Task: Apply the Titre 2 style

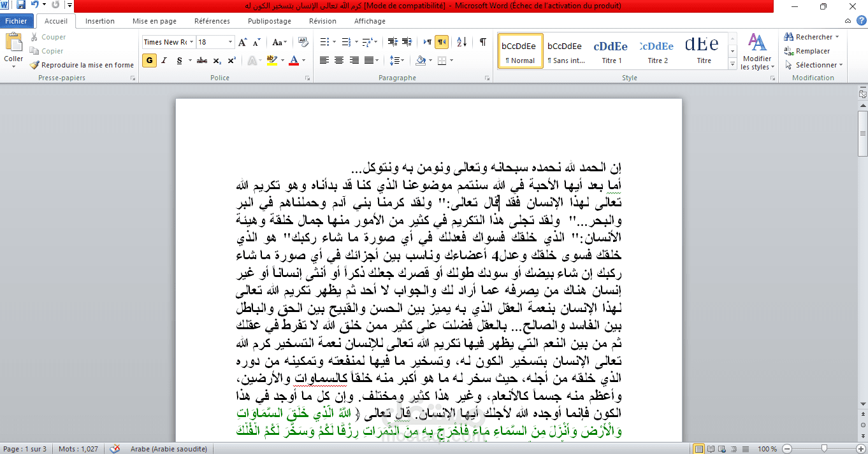Action: pos(658,50)
